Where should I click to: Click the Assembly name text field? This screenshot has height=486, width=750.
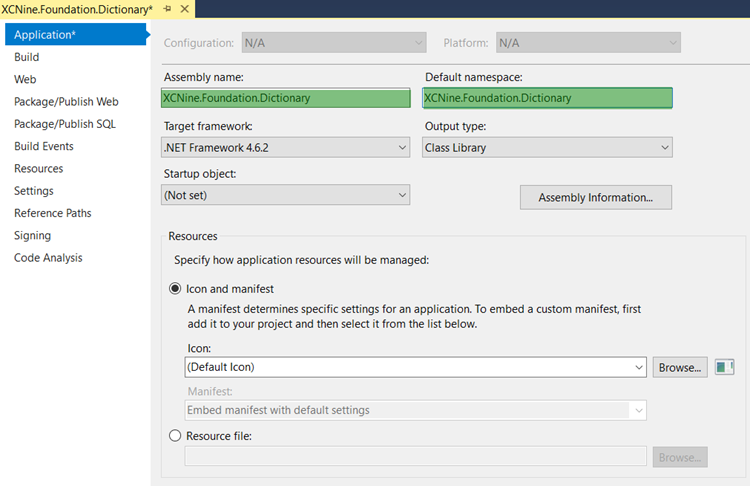point(286,98)
